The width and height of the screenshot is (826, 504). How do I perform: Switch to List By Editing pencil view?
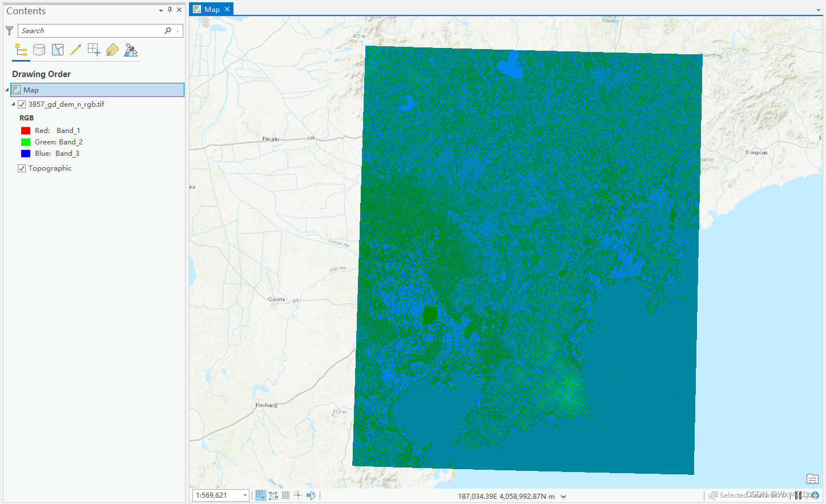[x=76, y=50]
